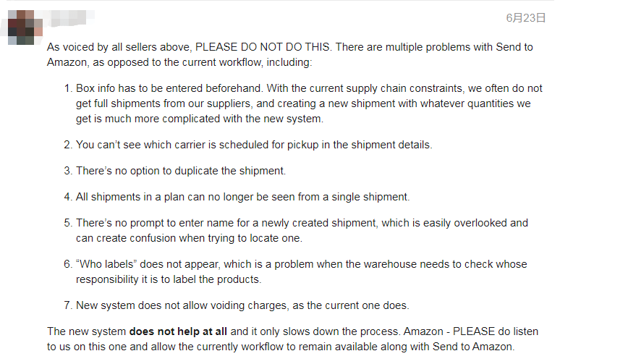Screen dimensions: 628x364
Task: Click 'All shipments in a plan' list item
Action: (x=242, y=197)
